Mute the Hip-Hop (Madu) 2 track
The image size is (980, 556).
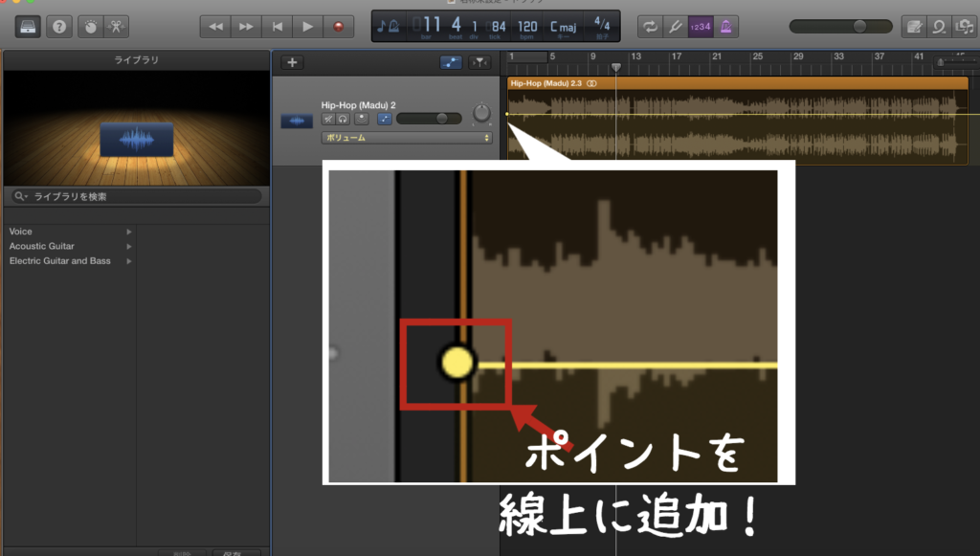pos(328,119)
